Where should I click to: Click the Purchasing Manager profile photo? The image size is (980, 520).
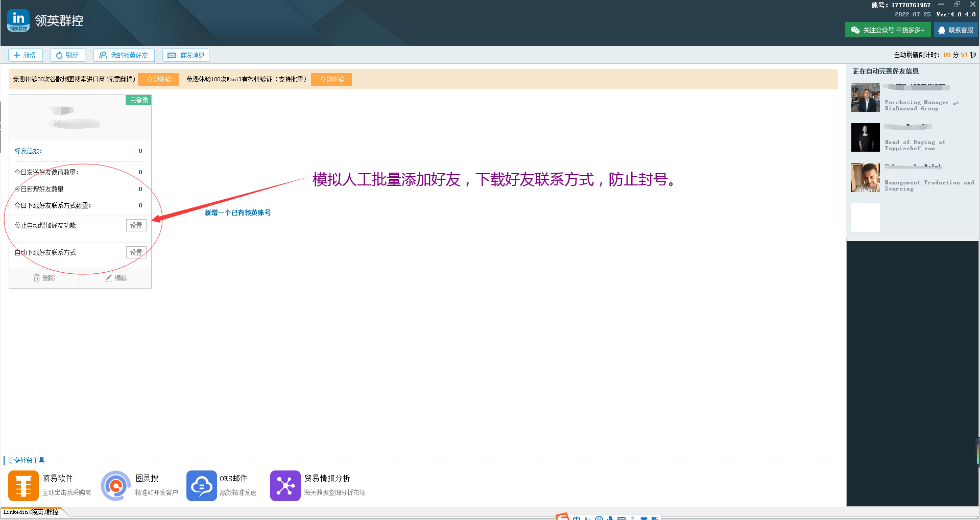(865, 98)
